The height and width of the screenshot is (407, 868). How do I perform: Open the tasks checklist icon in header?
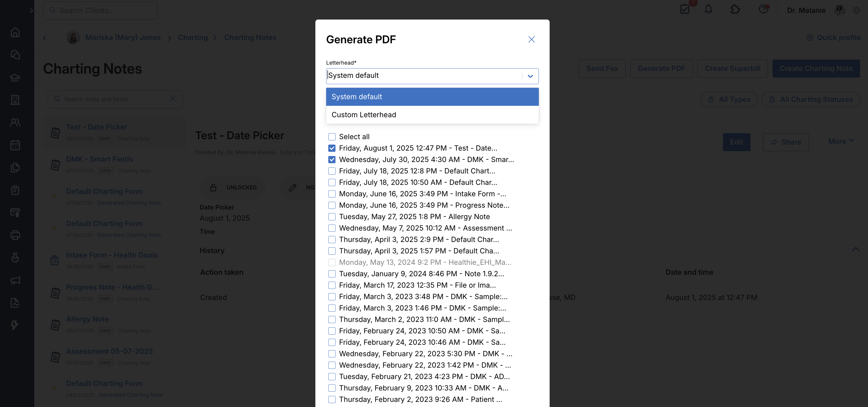click(x=685, y=9)
